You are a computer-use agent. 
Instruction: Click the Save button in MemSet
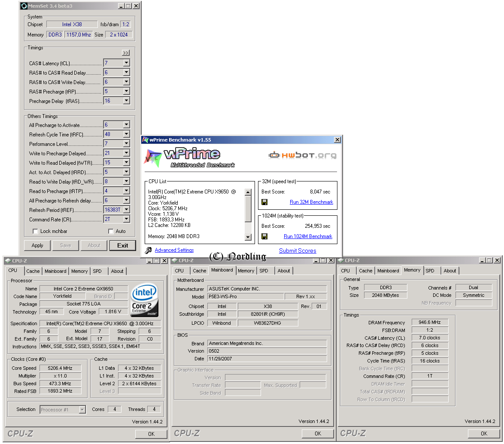(x=66, y=245)
